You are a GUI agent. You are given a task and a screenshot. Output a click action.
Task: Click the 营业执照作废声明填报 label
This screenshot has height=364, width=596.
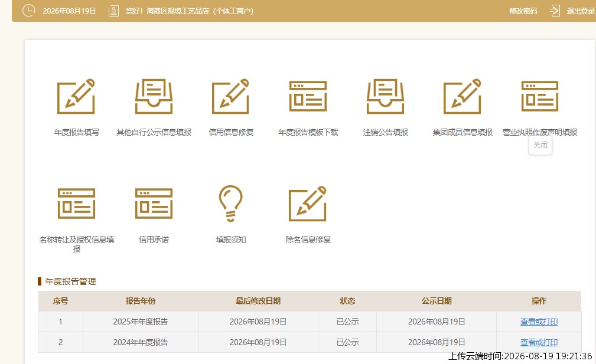point(540,132)
